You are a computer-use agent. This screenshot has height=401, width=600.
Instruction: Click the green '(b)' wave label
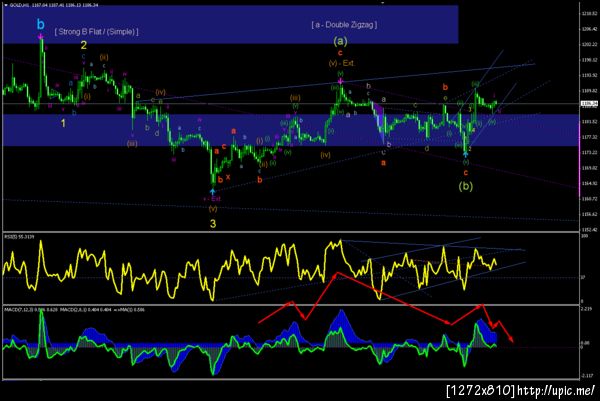pyautogui.click(x=465, y=186)
